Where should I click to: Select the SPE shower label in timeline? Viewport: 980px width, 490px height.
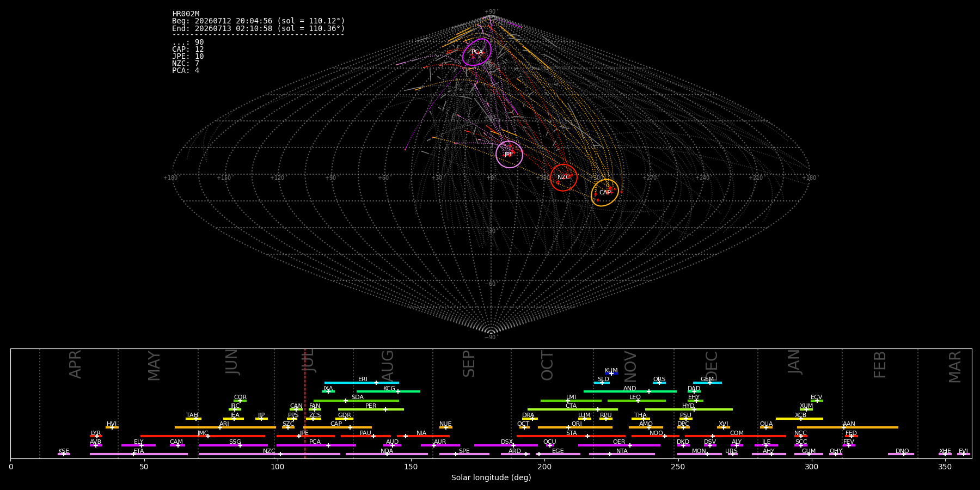tap(464, 451)
